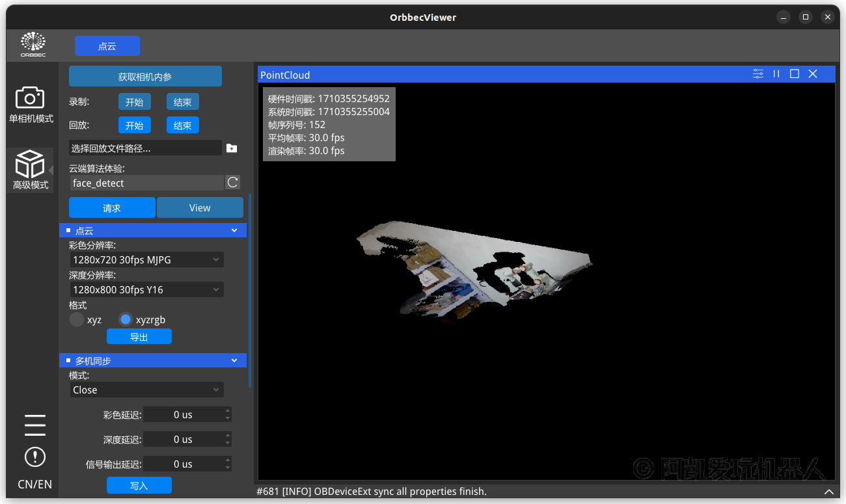Screen dimensions: 846x504
Task: Increase the 彩色延迟 value with up arrow
Action: point(228,411)
